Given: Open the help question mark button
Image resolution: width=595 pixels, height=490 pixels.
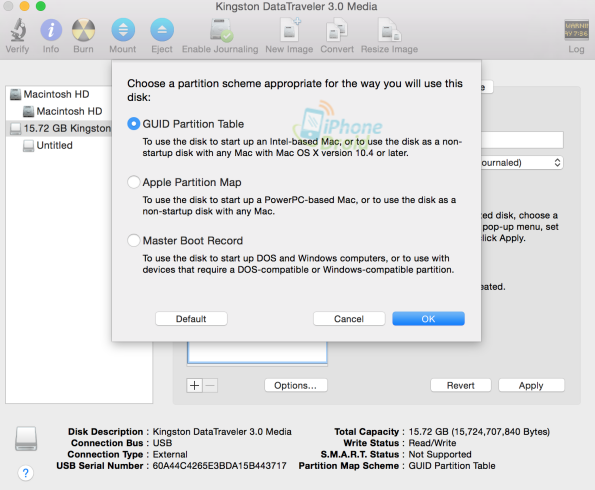Looking at the screenshot, I should [x=25, y=473].
